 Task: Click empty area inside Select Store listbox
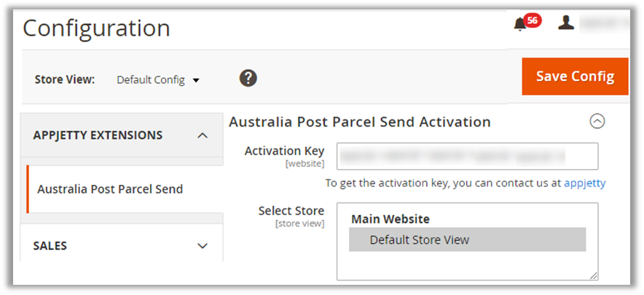click(x=467, y=265)
